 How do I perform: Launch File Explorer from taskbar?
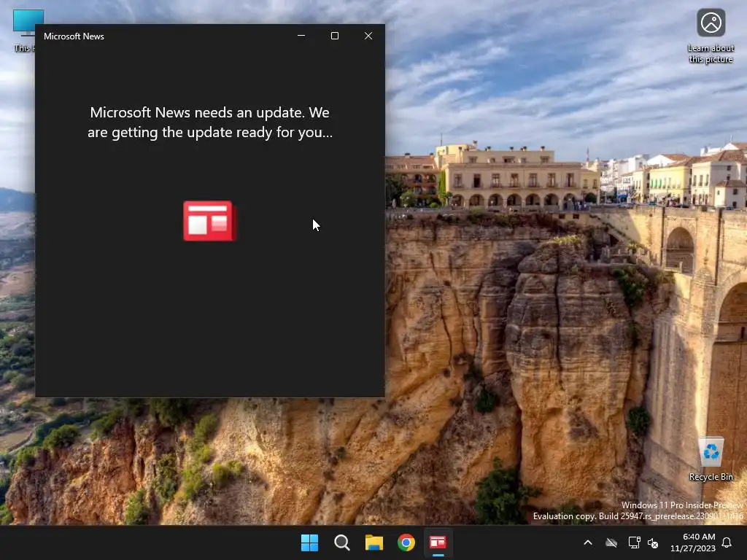374,542
